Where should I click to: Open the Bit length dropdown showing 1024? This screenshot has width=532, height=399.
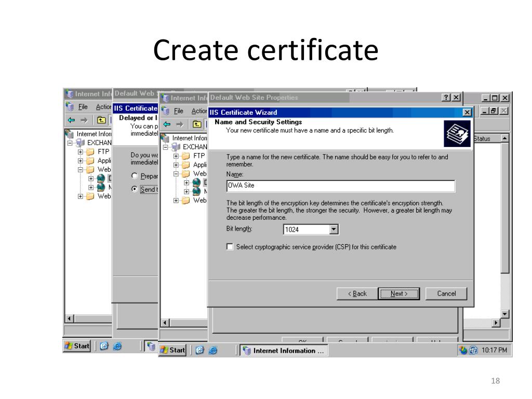[334, 229]
